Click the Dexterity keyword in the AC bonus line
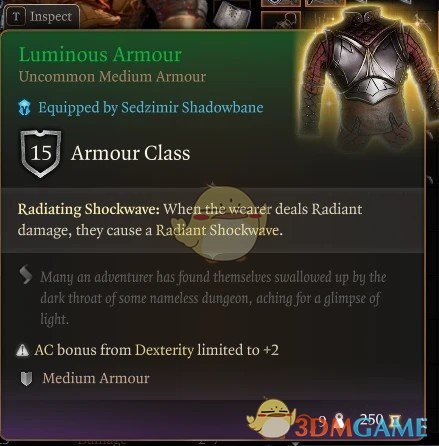 click(x=164, y=350)
